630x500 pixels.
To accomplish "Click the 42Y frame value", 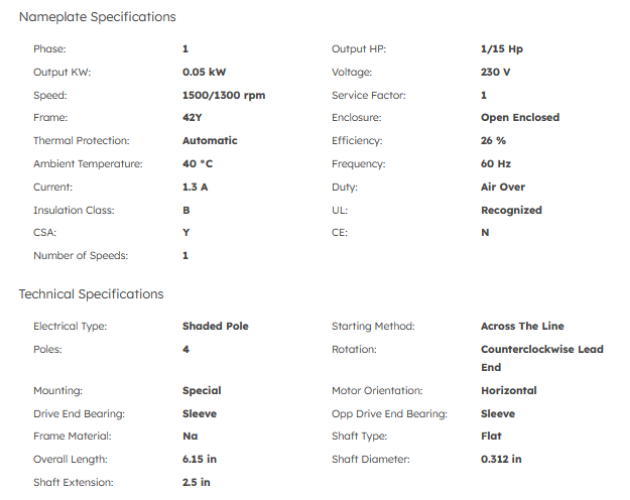I will click(193, 118).
